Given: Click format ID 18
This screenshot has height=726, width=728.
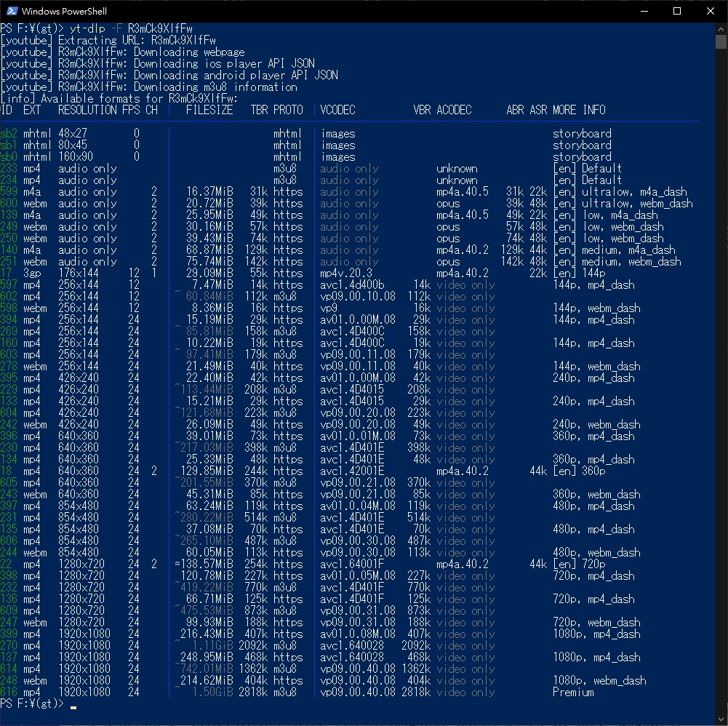Looking at the screenshot, I should coord(6,471).
